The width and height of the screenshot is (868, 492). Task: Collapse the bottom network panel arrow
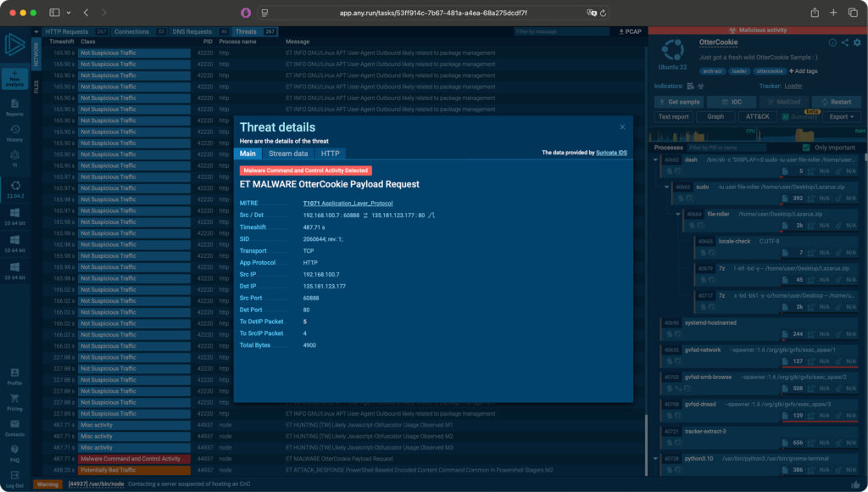(x=36, y=31)
